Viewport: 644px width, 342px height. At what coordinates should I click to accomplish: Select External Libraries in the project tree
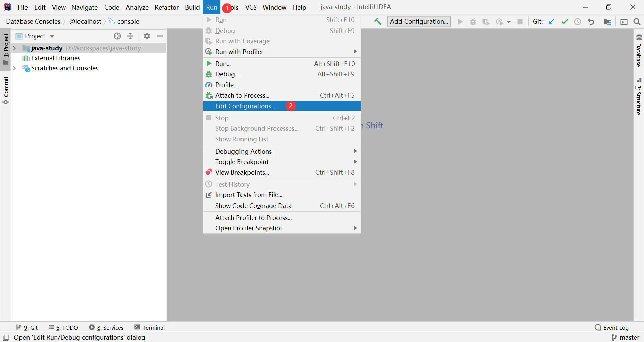(x=56, y=58)
